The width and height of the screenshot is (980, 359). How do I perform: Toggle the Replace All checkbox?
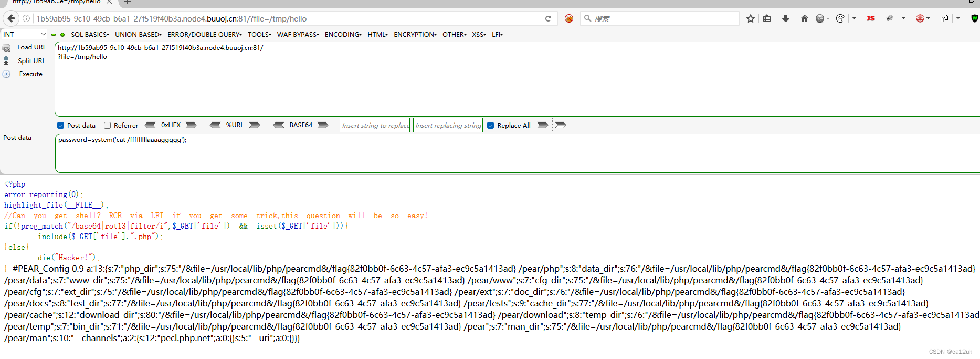491,125
